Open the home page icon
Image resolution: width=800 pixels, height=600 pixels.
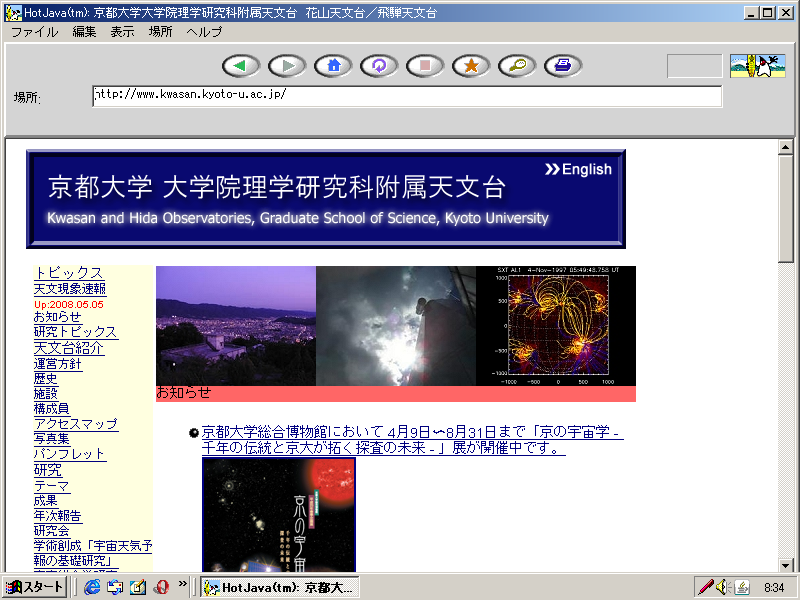click(x=333, y=66)
